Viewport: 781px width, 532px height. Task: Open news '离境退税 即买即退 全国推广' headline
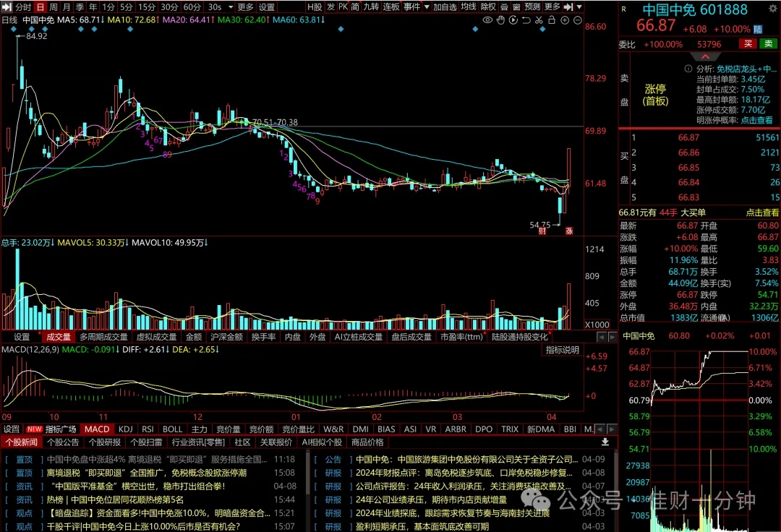pos(146,473)
